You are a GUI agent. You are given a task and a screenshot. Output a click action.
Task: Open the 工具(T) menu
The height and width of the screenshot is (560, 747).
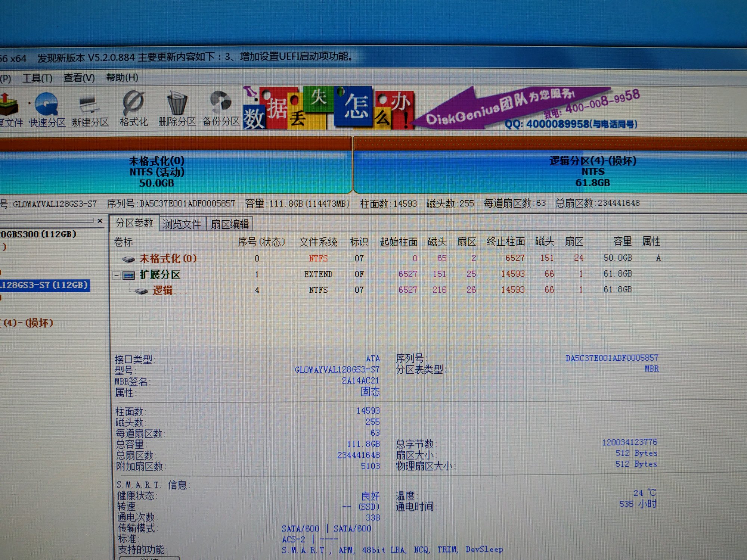(x=37, y=78)
